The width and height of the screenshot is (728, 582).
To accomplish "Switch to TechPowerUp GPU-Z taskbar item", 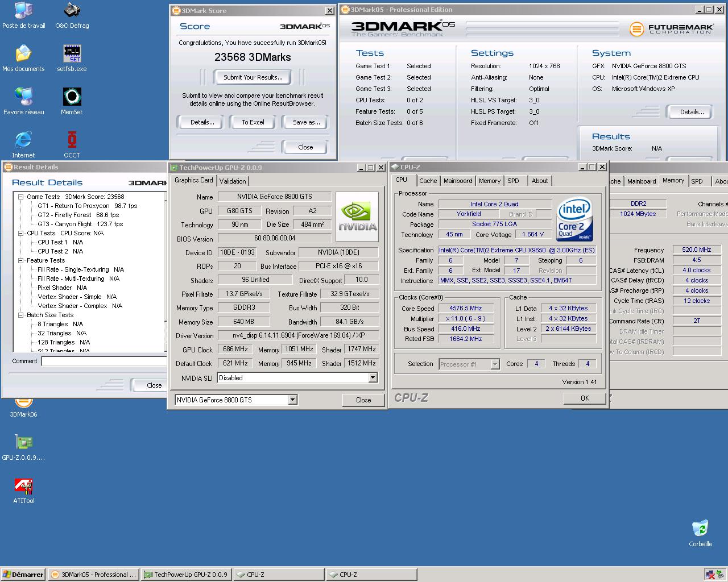I will tap(186, 575).
